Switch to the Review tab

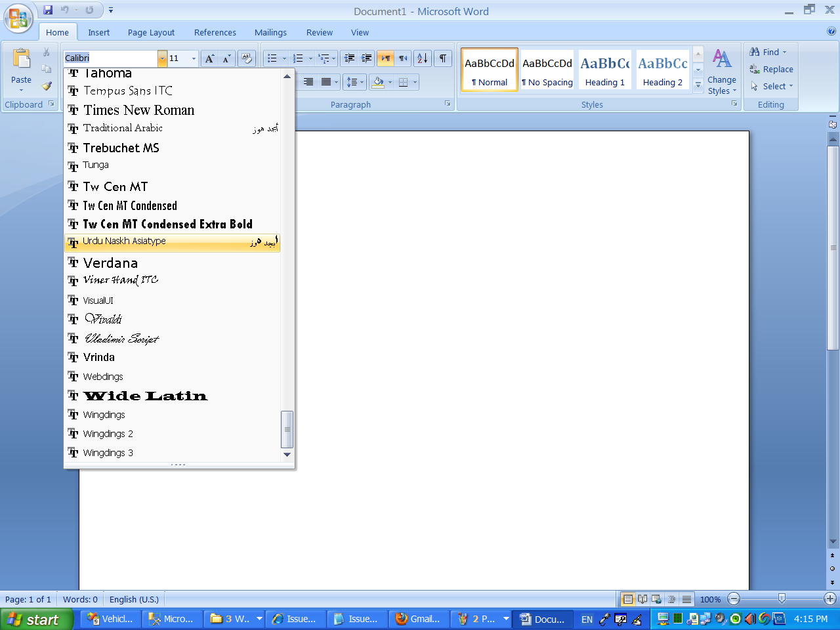pos(320,32)
